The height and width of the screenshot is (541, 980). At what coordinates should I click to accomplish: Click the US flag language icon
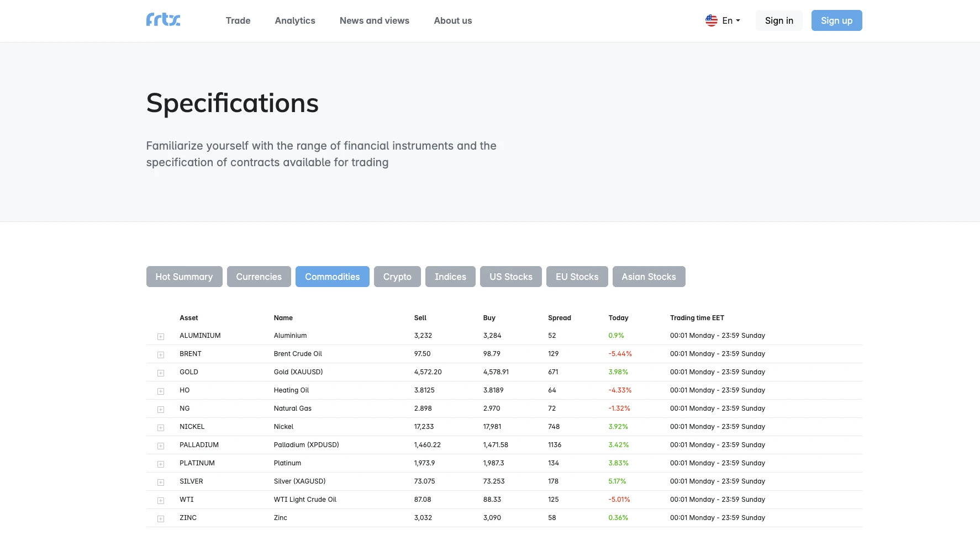[711, 20]
